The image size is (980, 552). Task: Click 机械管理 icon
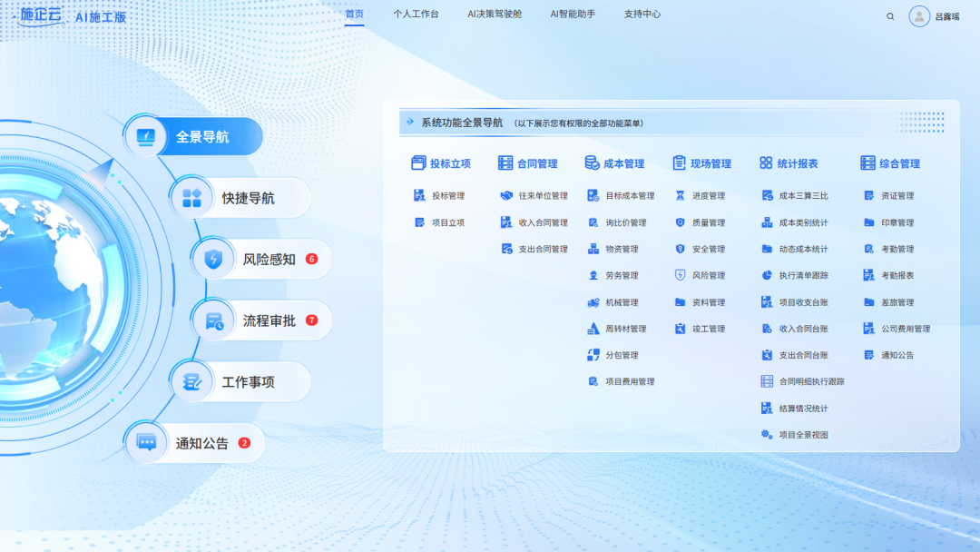coord(593,302)
